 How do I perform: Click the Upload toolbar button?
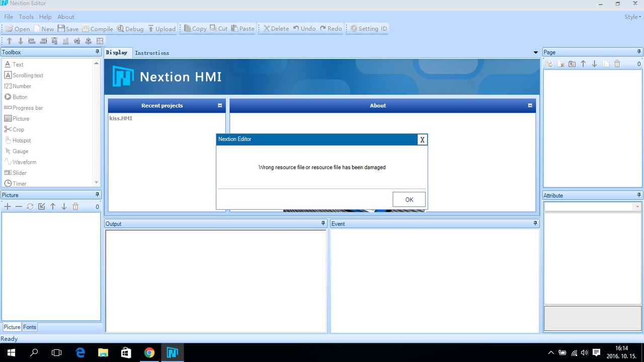pyautogui.click(x=162, y=29)
